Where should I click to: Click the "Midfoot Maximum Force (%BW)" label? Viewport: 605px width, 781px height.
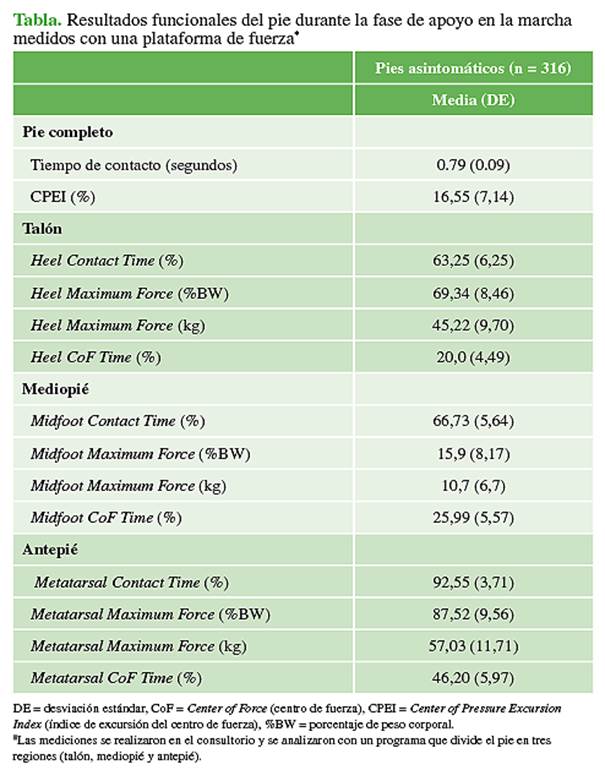coord(140,453)
